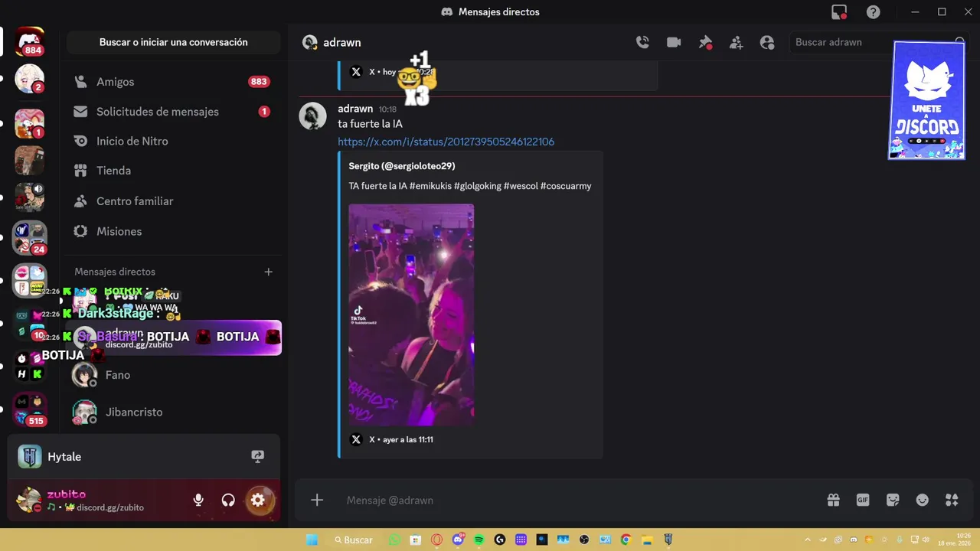Open the Direct Messages home button
The height and width of the screenshot is (551, 980).
click(30, 42)
